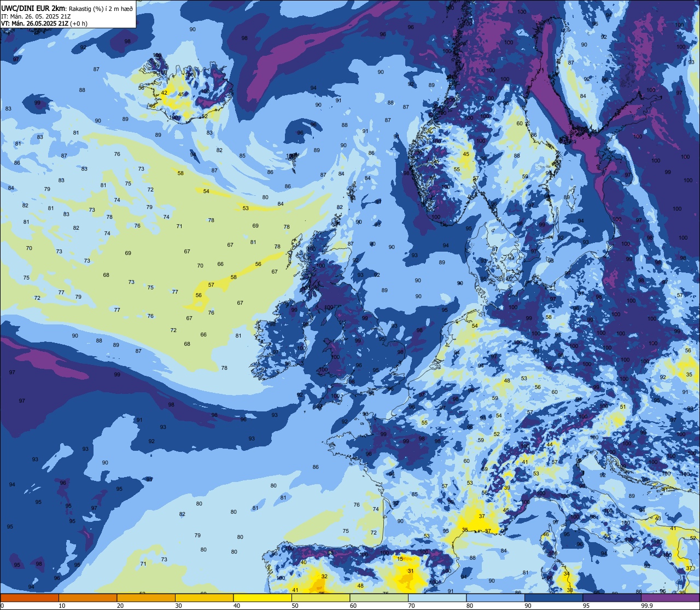Select the medium blue 80–90 legend swatch
700x610 pixels.
[495, 598]
